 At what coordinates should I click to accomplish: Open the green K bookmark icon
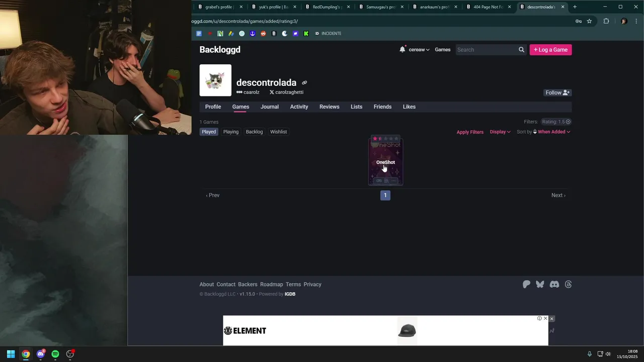[x=306, y=34]
